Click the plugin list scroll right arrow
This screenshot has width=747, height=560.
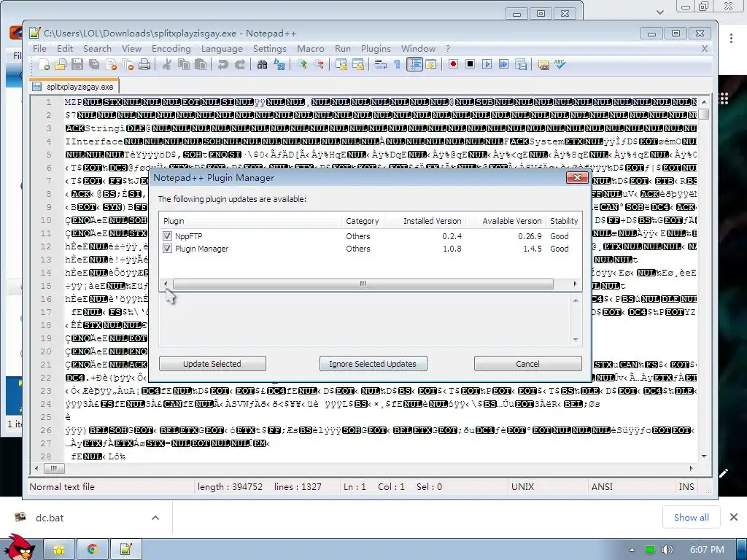[x=575, y=284]
